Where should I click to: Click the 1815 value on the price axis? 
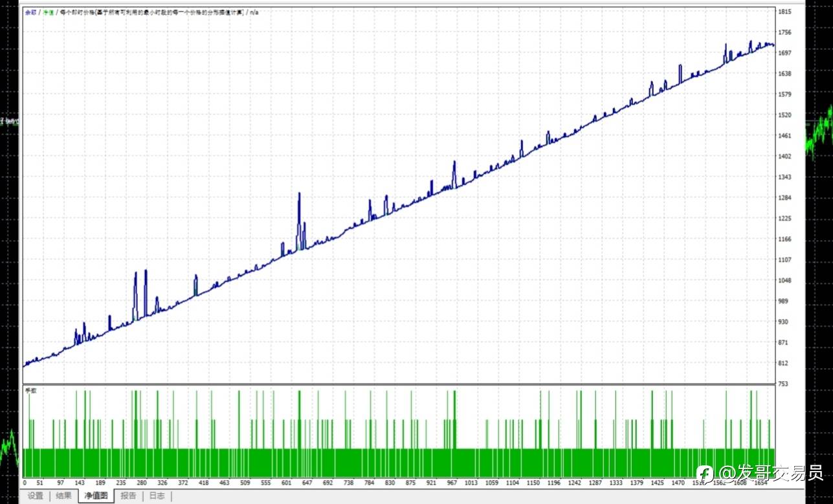[785, 12]
